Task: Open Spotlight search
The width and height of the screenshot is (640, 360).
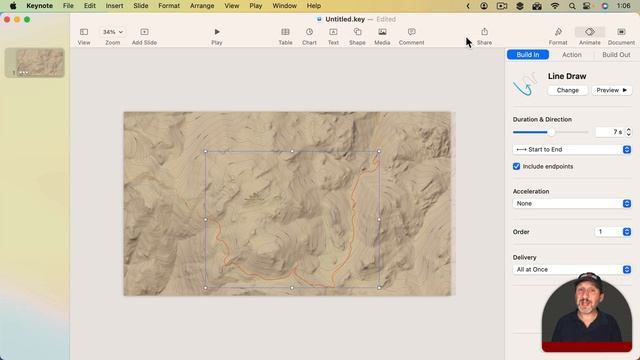Action: point(572,6)
